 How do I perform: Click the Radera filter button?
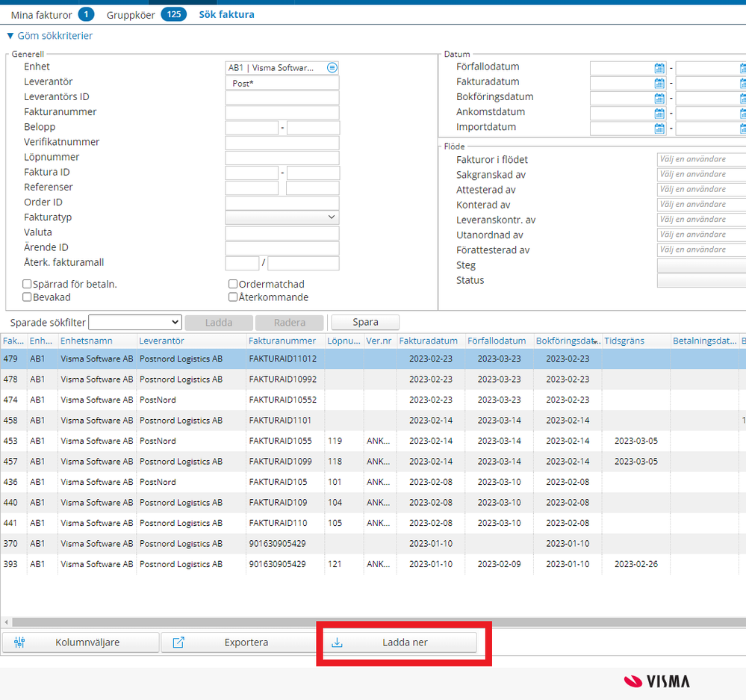pyautogui.click(x=289, y=323)
